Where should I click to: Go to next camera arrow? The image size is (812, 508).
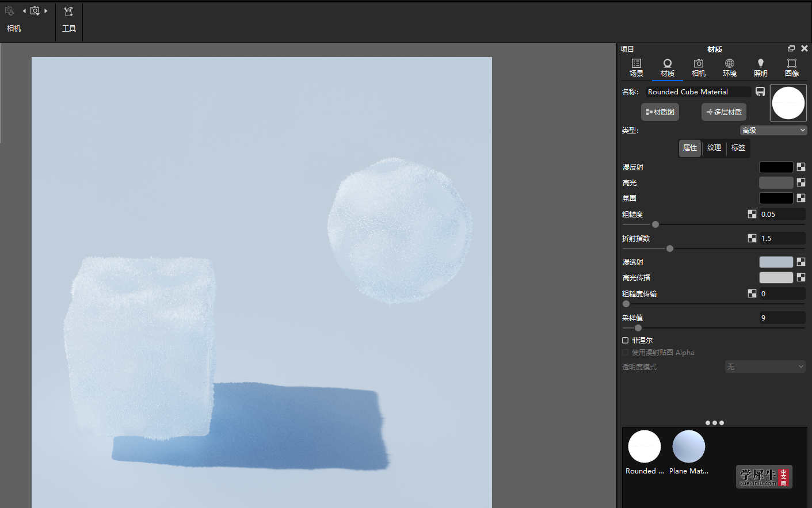tap(46, 11)
